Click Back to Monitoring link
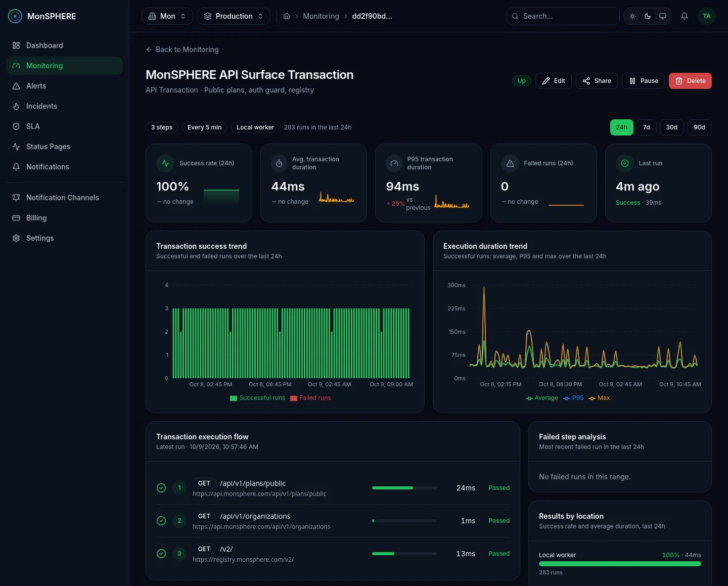The height and width of the screenshot is (586, 728). click(x=182, y=50)
